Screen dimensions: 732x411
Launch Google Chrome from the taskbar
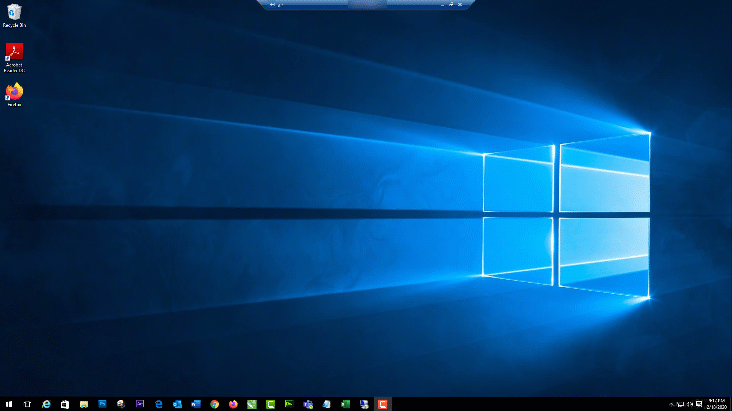214,404
